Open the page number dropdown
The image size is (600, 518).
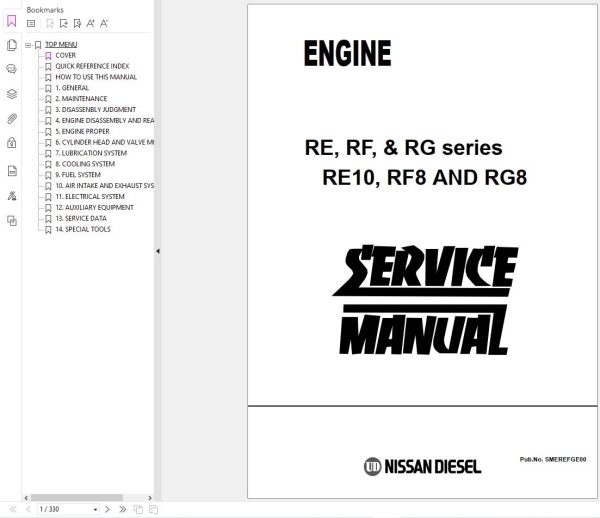point(95,510)
